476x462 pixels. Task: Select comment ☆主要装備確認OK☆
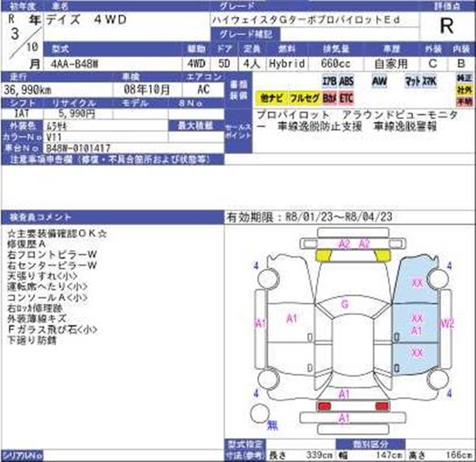57,233
